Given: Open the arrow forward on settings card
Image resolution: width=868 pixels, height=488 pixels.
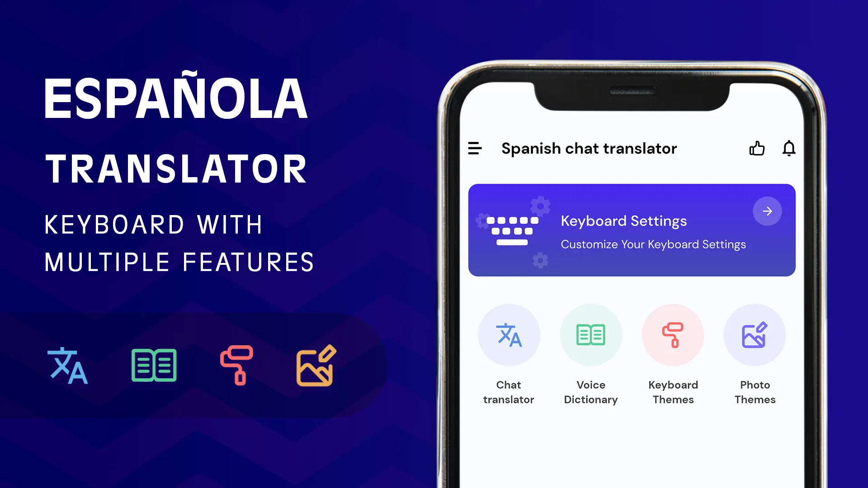Looking at the screenshot, I should click(769, 210).
